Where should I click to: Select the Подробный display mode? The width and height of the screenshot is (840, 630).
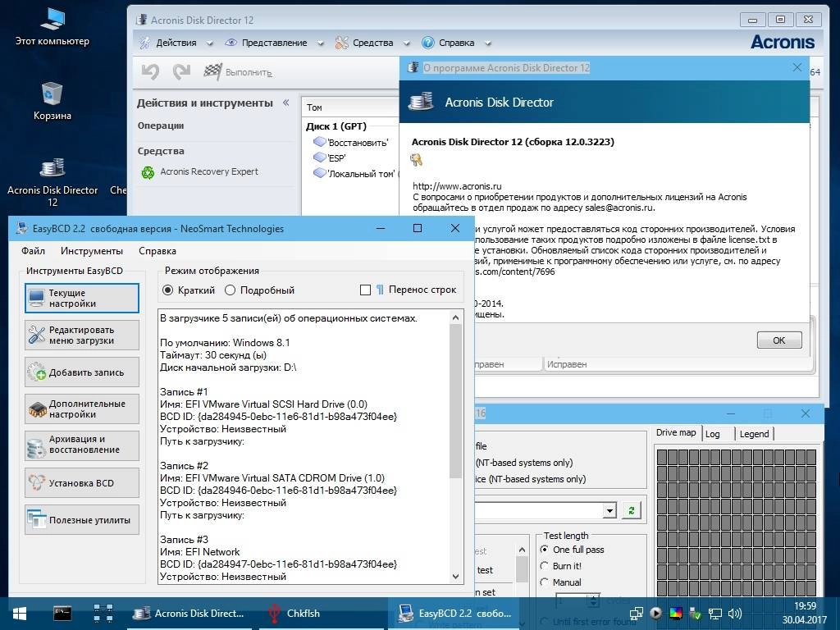[230, 290]
